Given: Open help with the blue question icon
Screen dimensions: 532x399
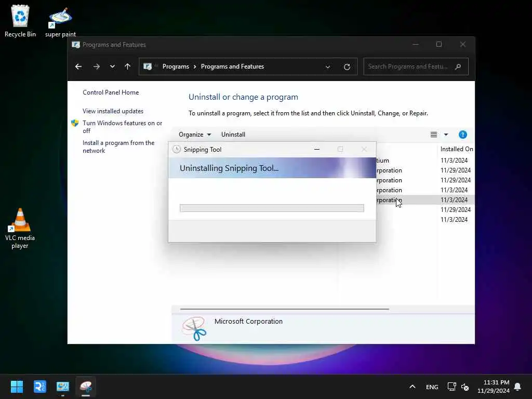Looking at the screenshot, I should pyautogui.click(x=463, y=135).
